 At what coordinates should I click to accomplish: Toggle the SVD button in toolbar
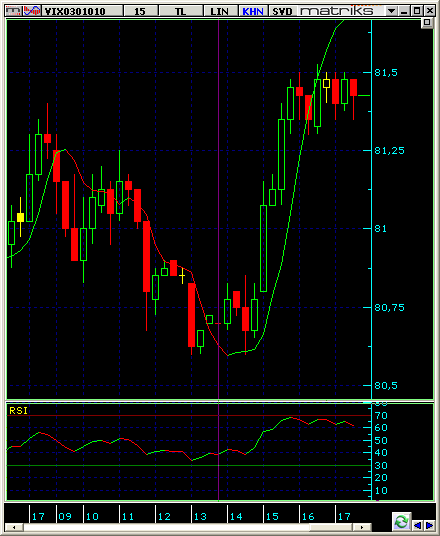(282, 11)
